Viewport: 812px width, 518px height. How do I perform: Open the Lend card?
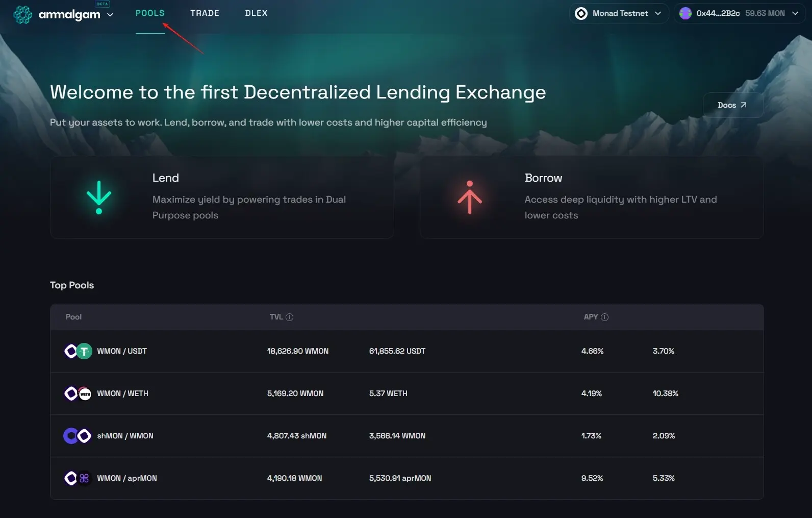222,197
